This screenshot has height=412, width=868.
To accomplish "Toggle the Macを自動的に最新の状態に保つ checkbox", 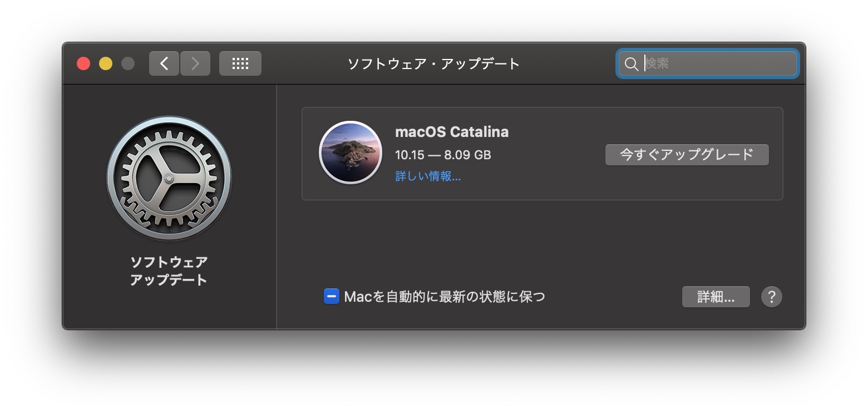I will [332, 297].
